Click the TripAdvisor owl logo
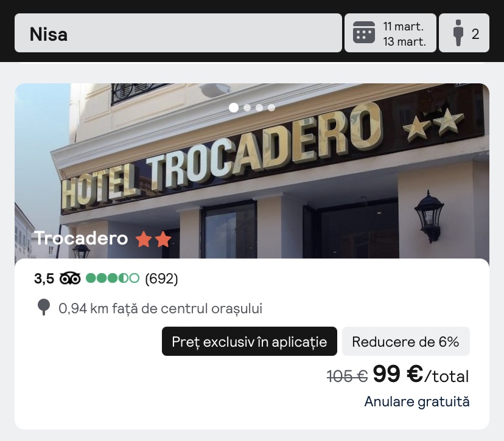This screenshot has height=441, width=504. tap(70, 278)
